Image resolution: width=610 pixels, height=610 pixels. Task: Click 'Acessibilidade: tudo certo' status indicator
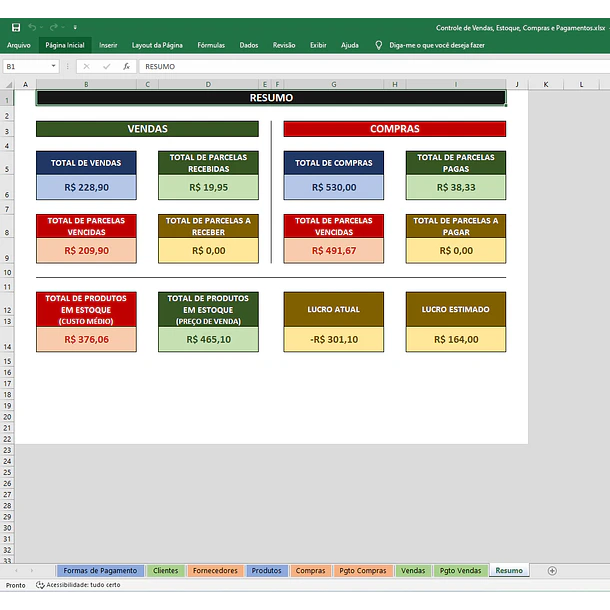click(78, 585)
